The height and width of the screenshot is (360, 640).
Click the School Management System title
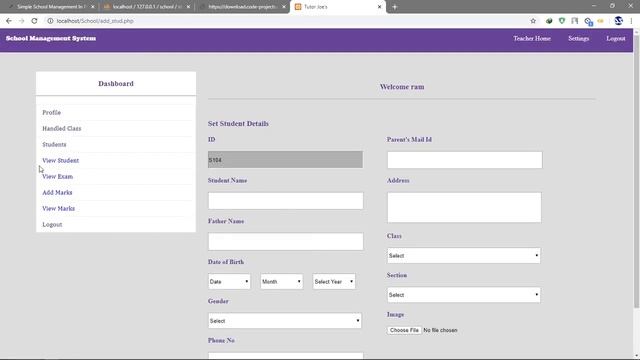click(51, 38)
